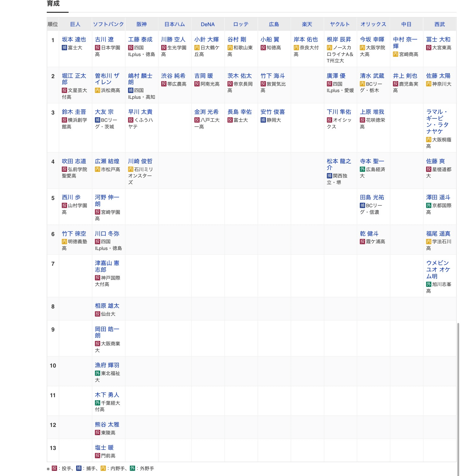Viewport: 461px width, 476px height.
Task: Open player 漁府 輝羽 profile
Action: (107, 365)
